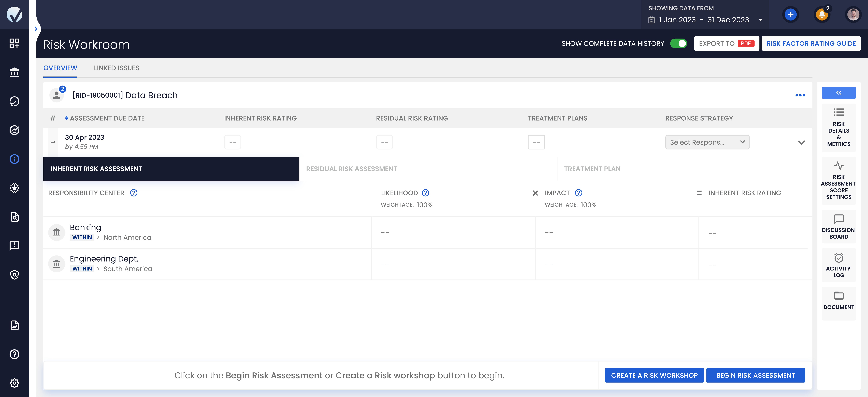
Task: Click the Banking institution icon
Action: pyautogui.click(x=57, y=232)
